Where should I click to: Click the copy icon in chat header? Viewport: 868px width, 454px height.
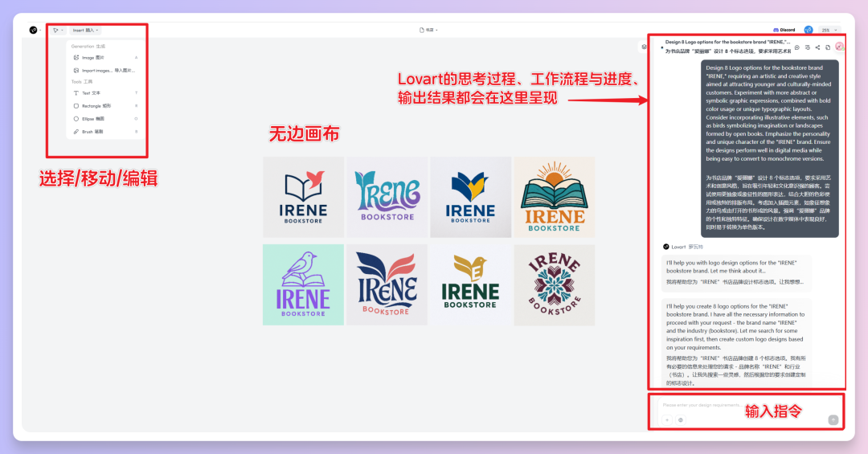pyautogui.click(x=828, y=47)
